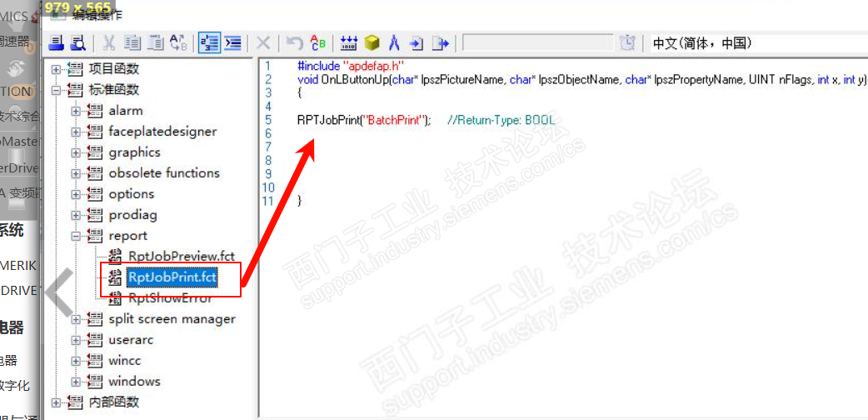
Task: Expand the graphics folder node
Action: [76, 152]
